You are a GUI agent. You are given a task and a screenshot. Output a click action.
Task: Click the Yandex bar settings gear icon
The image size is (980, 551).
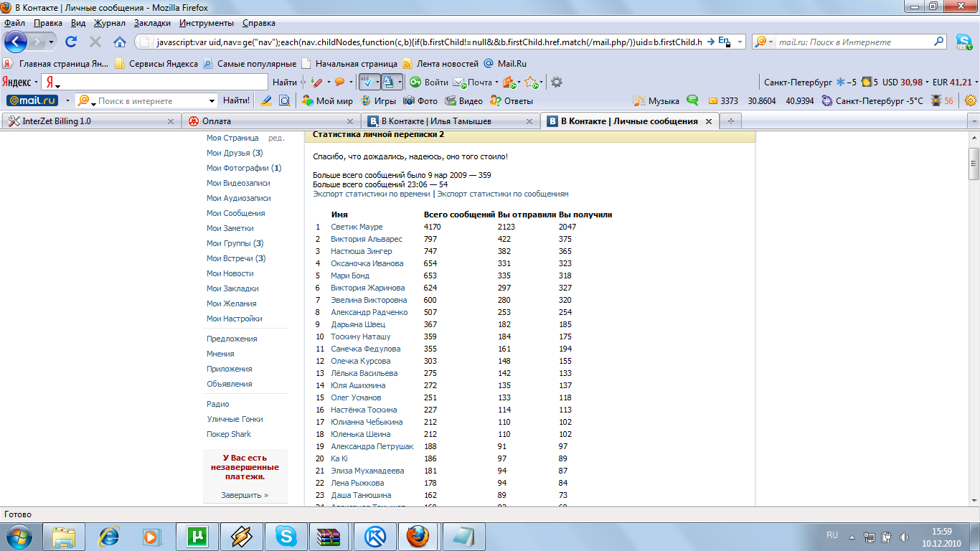click(556, 82)
